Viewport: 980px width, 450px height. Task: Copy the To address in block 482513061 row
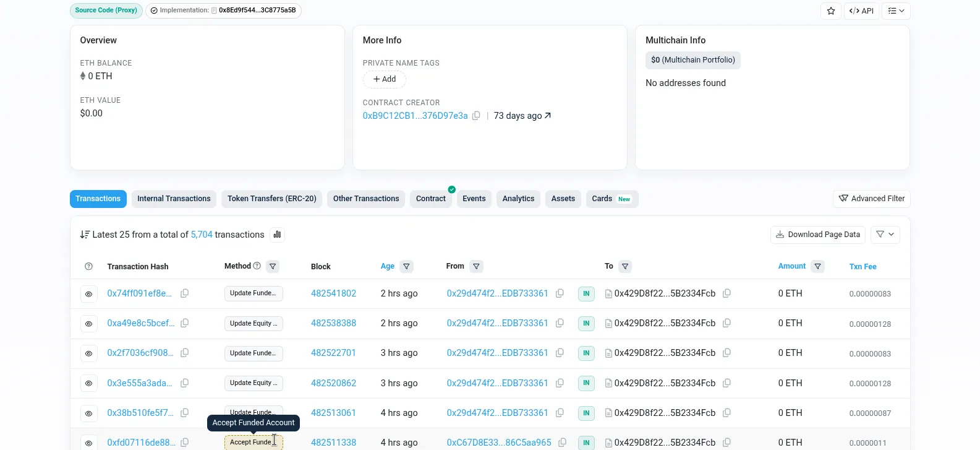click(727, 413)
